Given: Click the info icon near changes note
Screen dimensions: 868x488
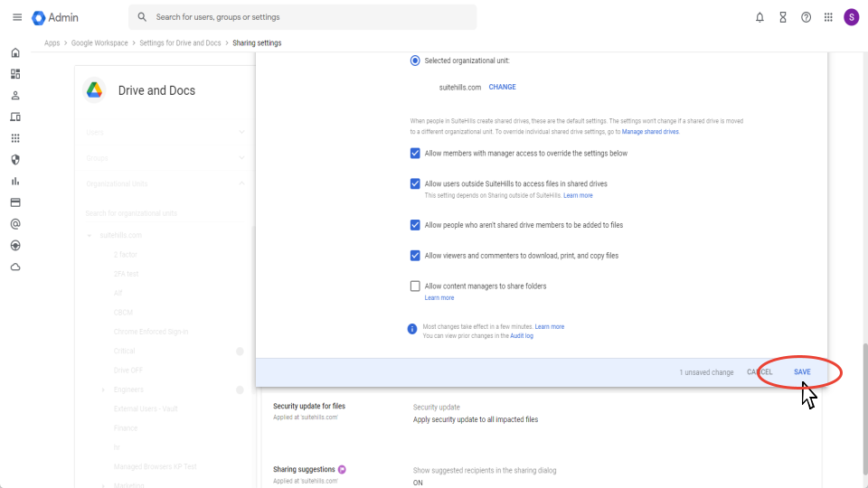Looking at the screenshot, I should (412, 329).
